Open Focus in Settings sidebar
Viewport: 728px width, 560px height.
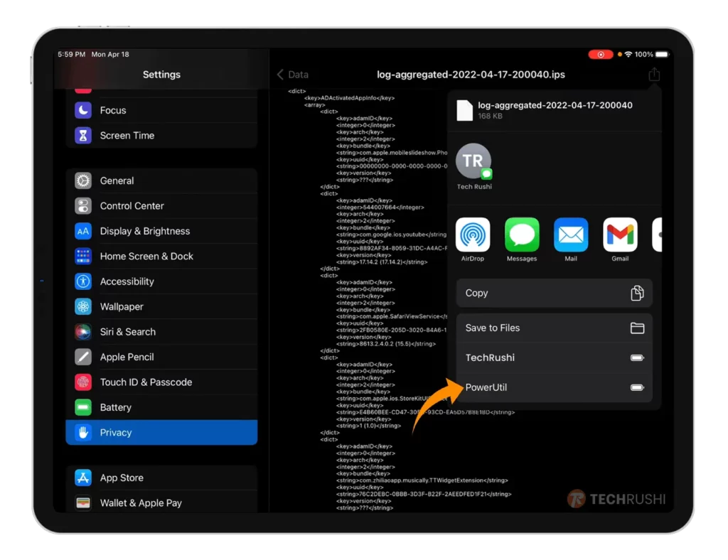coord(161,110)
